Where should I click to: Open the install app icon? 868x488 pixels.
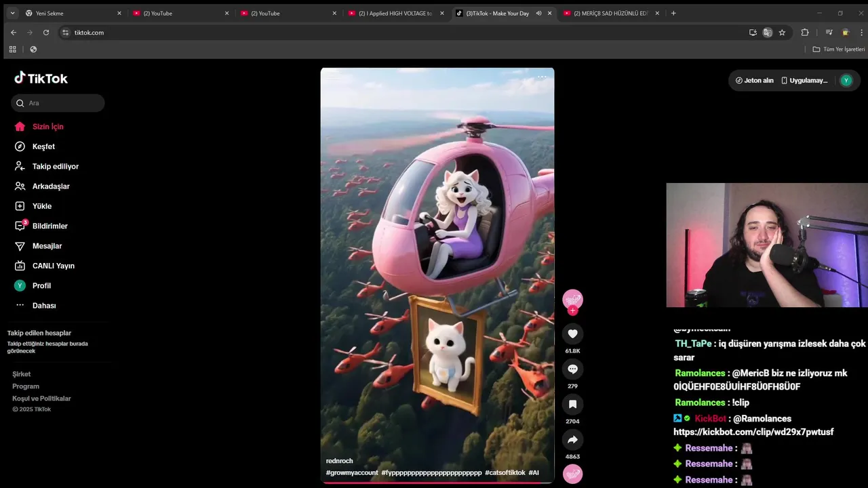(753, 33)
